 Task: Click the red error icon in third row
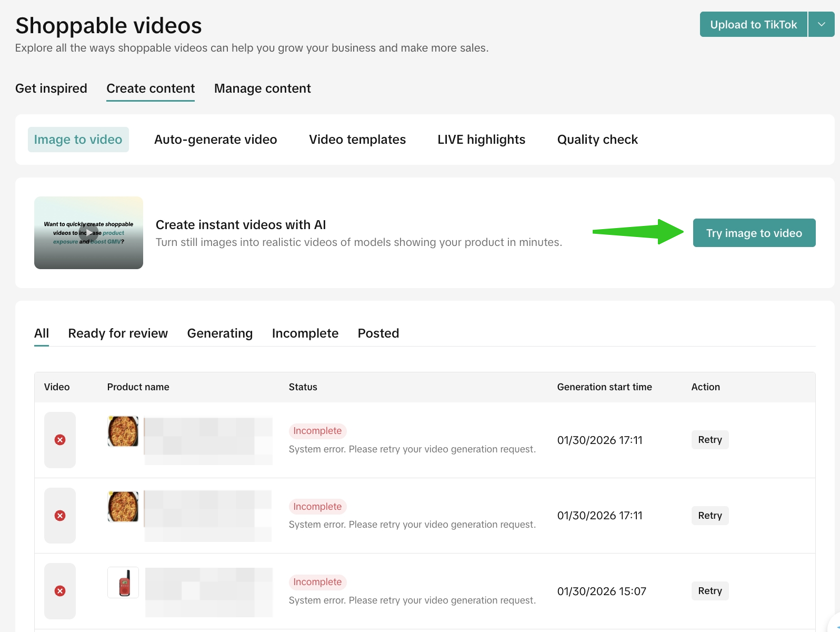point(60,591)
